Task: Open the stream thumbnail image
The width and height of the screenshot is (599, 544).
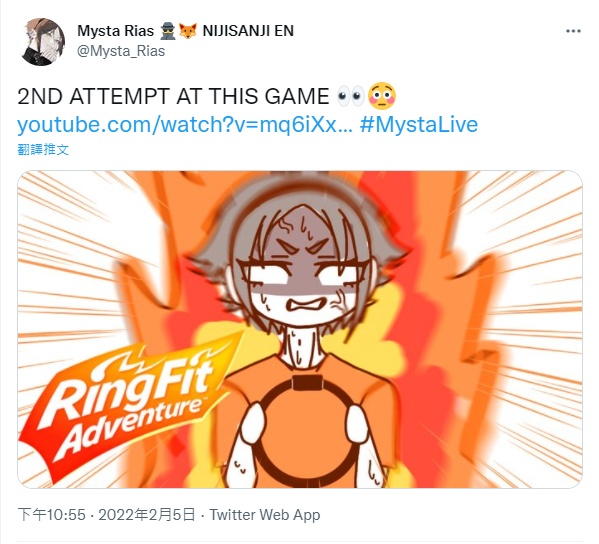Action: click(x=300, y=329)
